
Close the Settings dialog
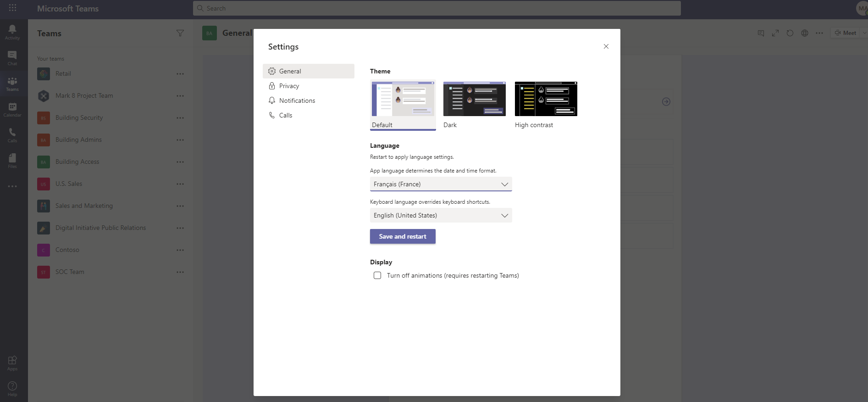pyautogui.click(x=606, y=46)
